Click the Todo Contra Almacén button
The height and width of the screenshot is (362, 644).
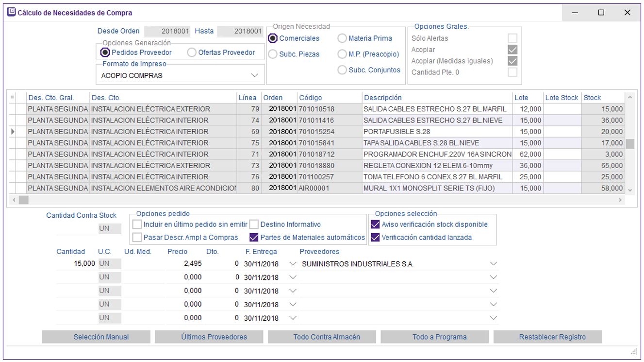tap(327, 337)
